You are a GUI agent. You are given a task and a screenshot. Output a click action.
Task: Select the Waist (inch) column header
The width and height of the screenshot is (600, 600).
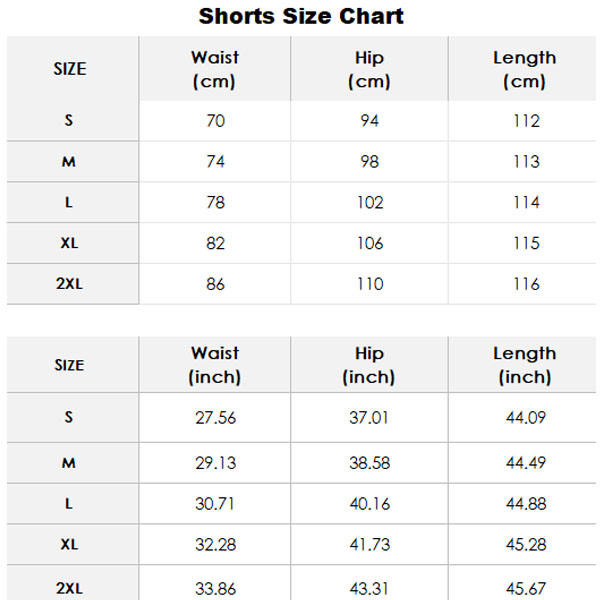click(215, 365)
